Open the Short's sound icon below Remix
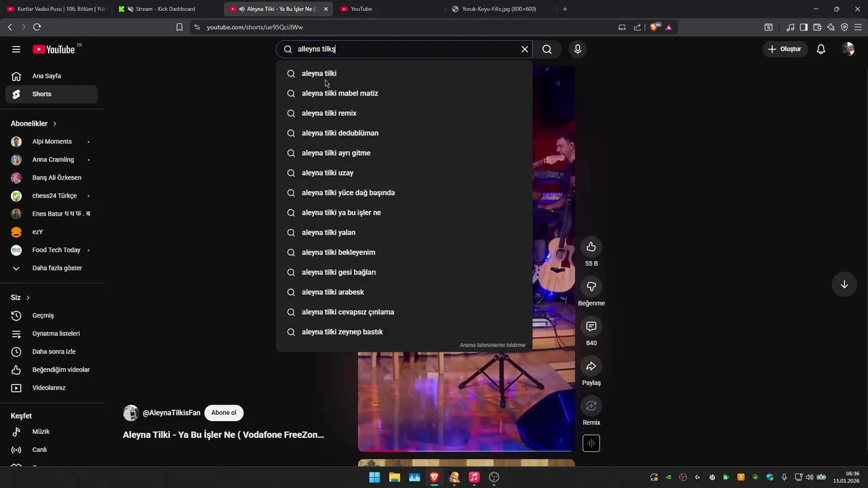Screen dimensions: 868x488 tap(591, 443)
